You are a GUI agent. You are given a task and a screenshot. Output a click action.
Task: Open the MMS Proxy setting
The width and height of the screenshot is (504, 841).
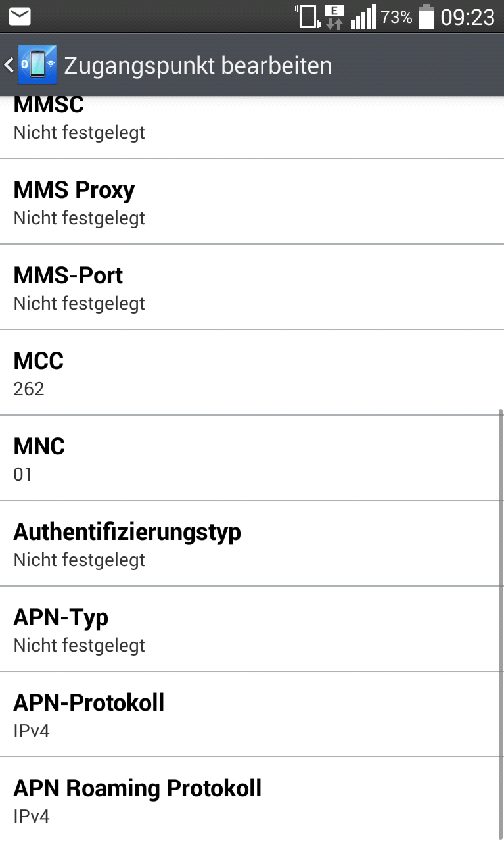pyautogui.click(x=252, y=202)
